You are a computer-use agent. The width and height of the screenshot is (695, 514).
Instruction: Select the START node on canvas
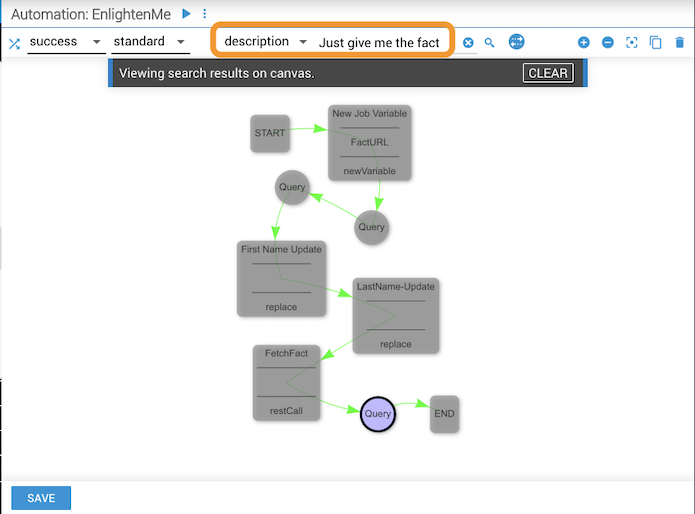click(x=270, y=133)
